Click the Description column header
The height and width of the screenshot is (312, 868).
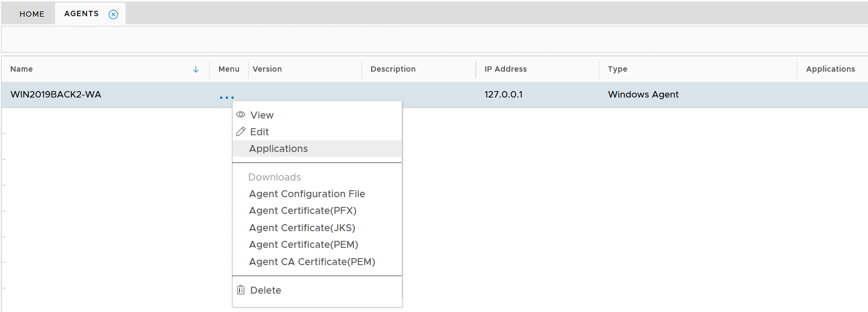point(393,69)
